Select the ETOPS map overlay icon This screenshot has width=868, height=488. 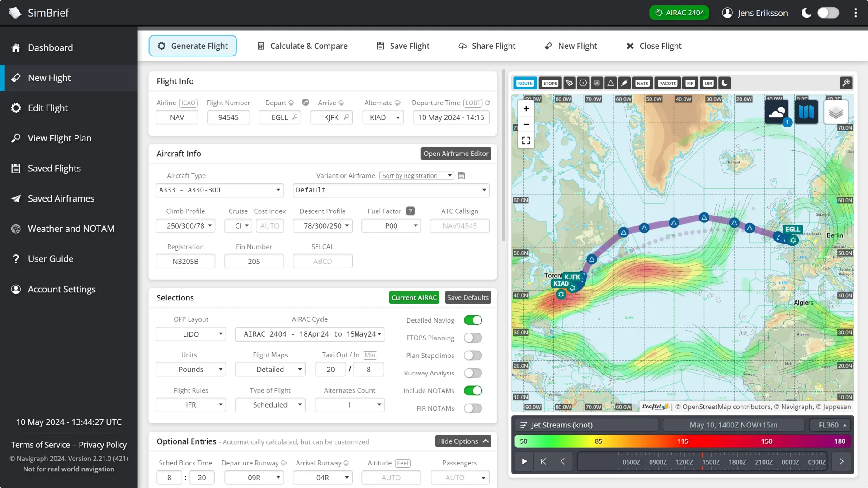[549, 83]
